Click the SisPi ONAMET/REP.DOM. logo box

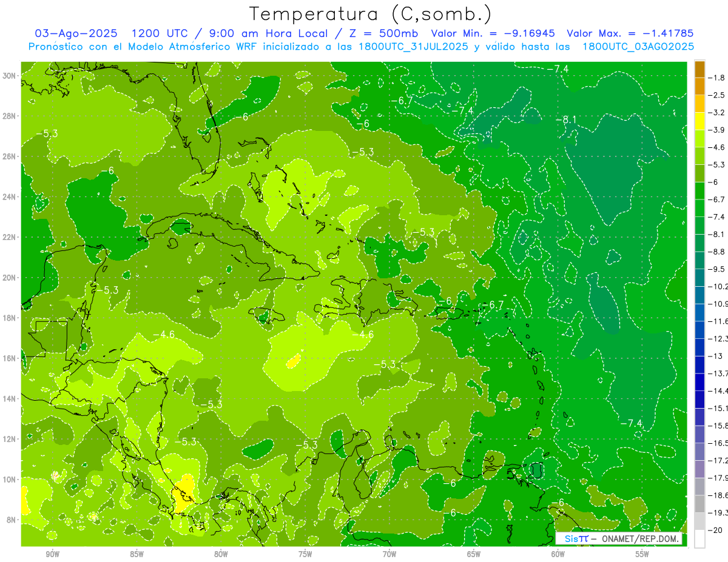click(x=619, y=538)
